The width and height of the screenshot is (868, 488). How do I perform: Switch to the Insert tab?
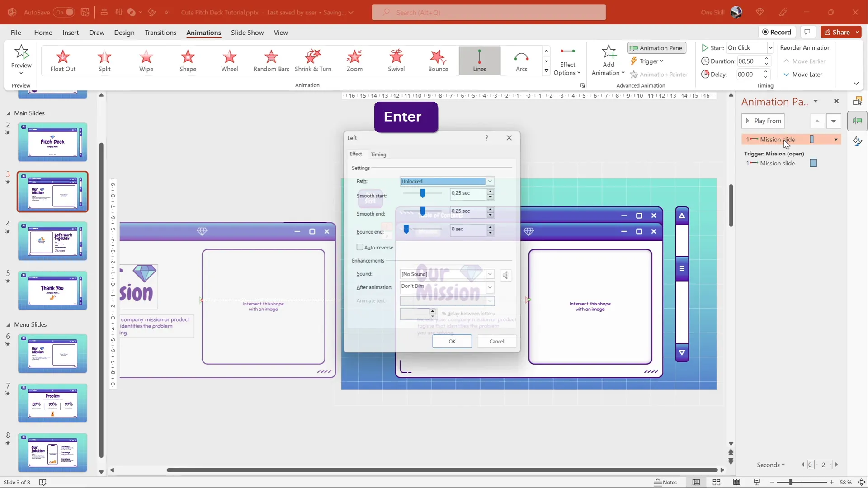click(x=71, y=33)
